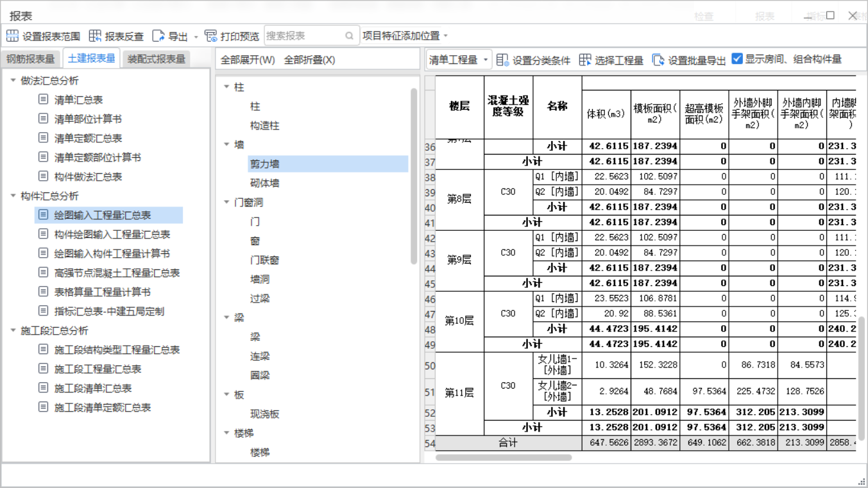Viewport: 868px width, 488px height.
Task: Click the 设置批量导出 icon
Action: coord(658,60)
